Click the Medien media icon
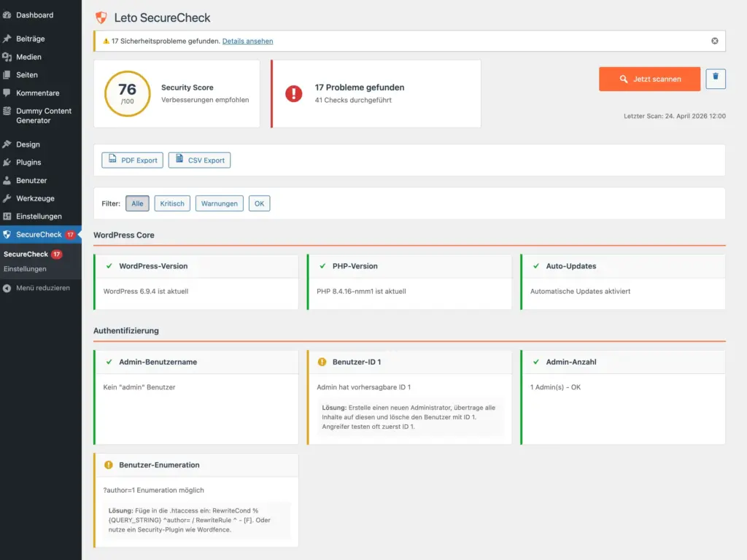Viewport: 747px width, 560px height. [7, 57]
